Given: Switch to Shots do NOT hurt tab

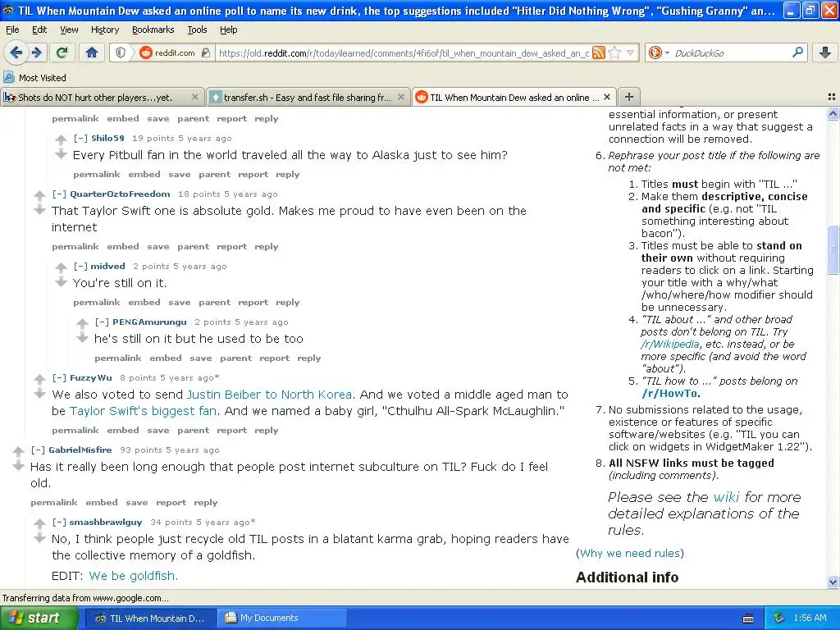Looking at the screenshot, I should pos(103,97).
